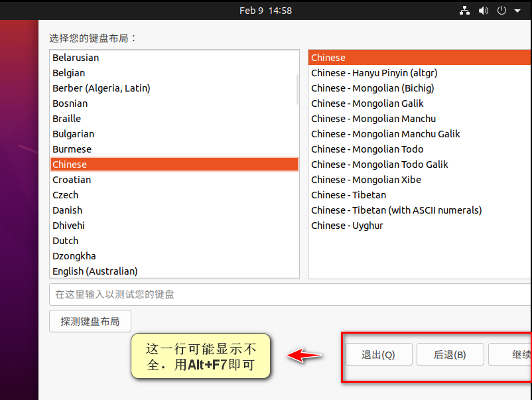Viewport: 532px width, 400px height.
Task: Select Chinese - Mongolian Xibe variant
Action: 366,179
